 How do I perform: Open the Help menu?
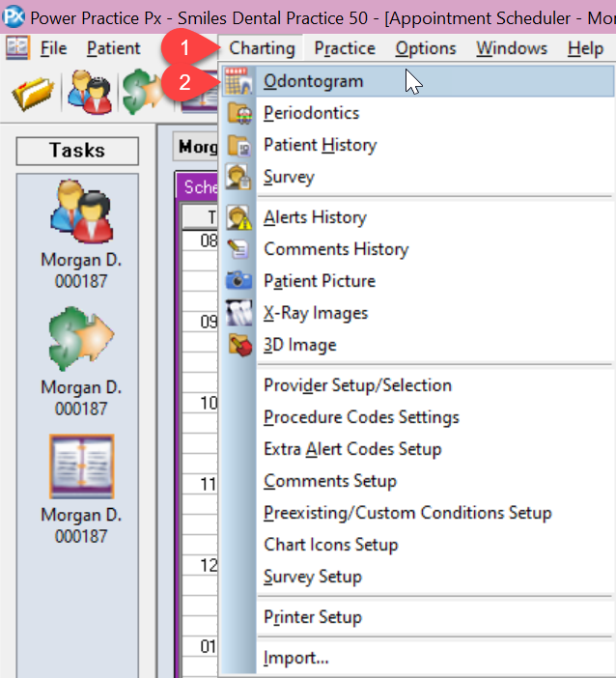pyautogui.click(x=585, y=48)
